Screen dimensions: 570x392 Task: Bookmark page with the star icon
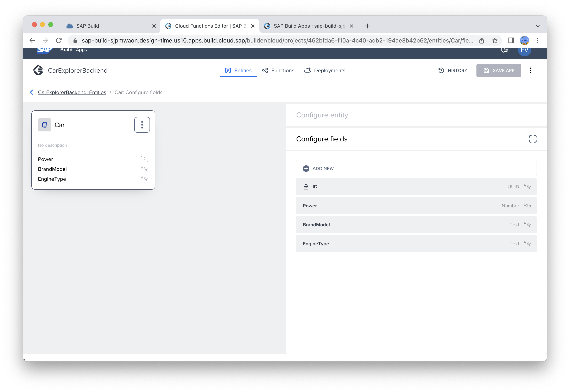[x=495, y=40]
